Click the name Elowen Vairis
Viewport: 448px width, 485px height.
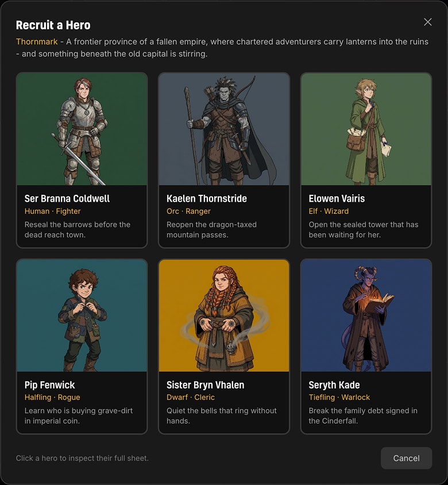pyautogui.click(x=337, y=199)
